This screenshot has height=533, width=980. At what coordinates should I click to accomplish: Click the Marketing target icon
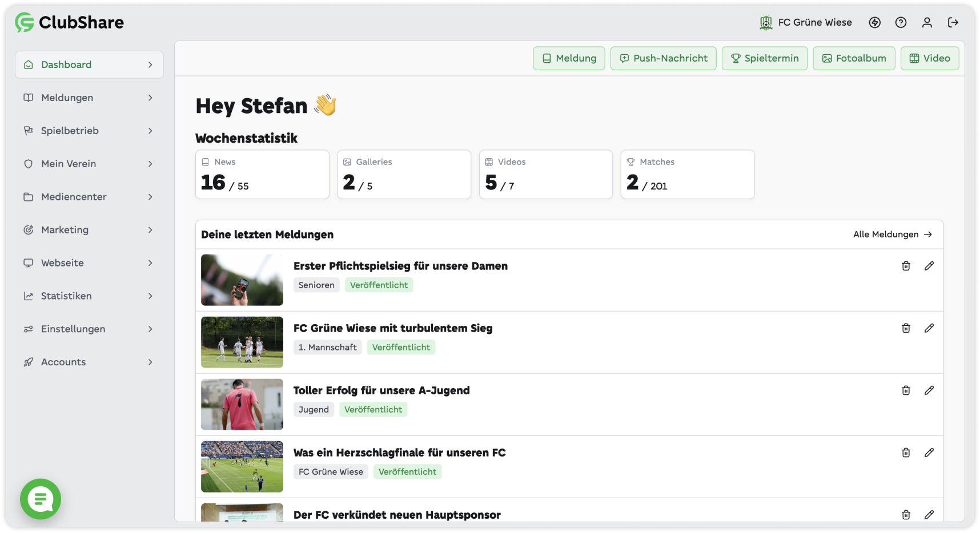[28, 230]
